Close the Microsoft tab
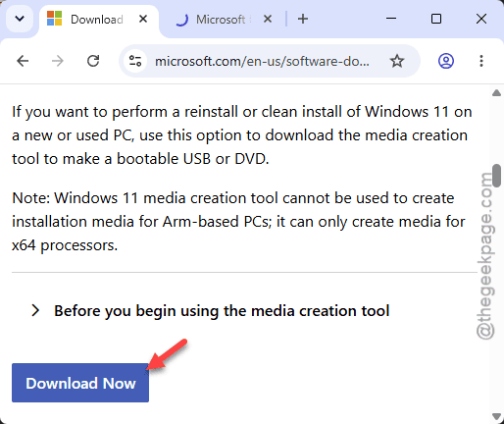504x424 pixels. click(x=268, y=19)
